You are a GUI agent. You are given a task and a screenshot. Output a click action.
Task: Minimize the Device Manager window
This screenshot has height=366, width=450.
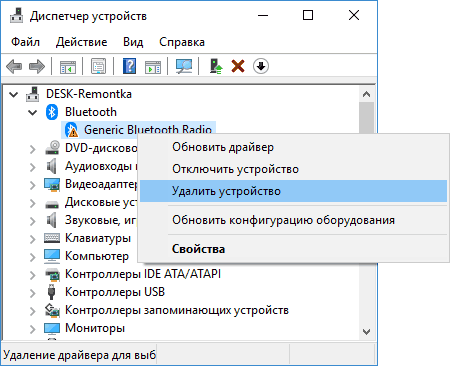coord(263,15)
